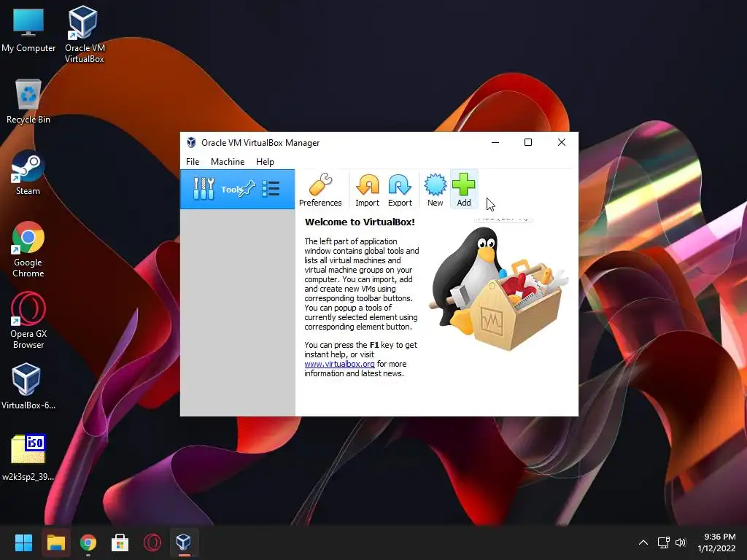Click the green Add button

pyautogui.click(x=463, y=190)
